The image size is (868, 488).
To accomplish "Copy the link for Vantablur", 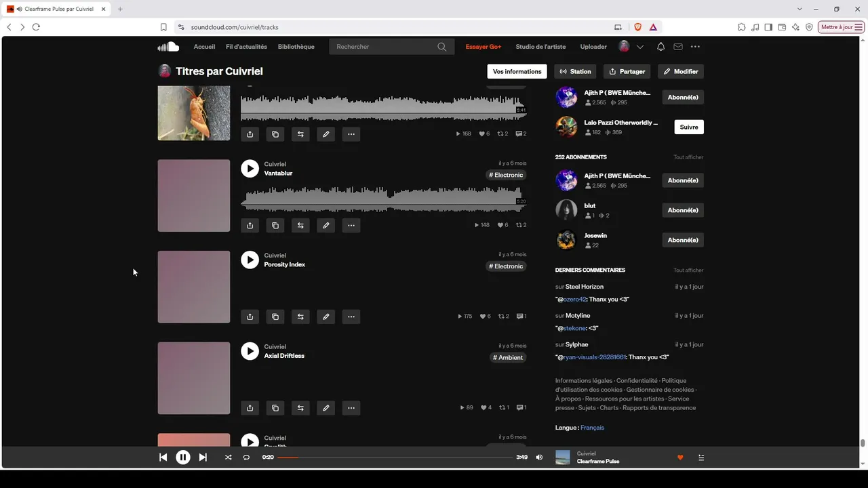I will pos(275,225).
